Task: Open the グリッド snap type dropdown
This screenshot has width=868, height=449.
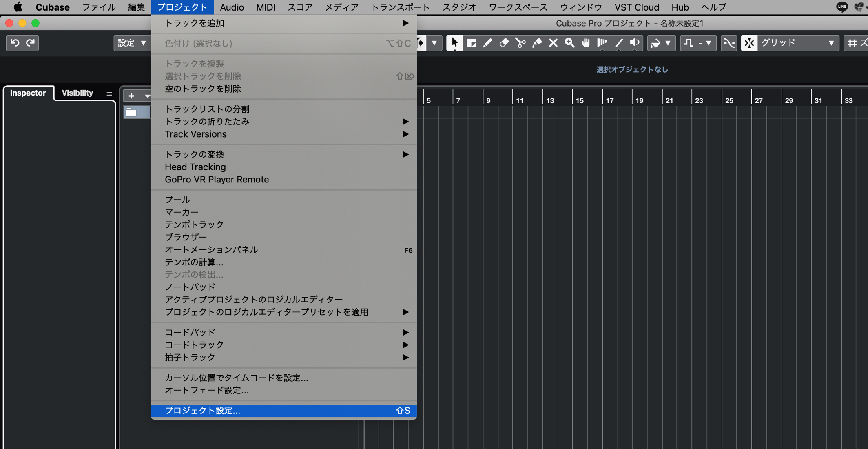Action: (x=798, y=43)
